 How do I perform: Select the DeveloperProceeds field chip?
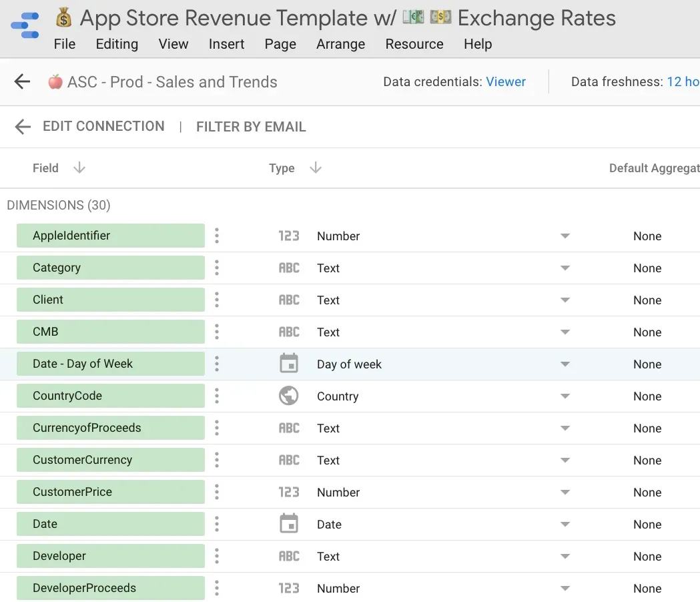pos(111,588)
